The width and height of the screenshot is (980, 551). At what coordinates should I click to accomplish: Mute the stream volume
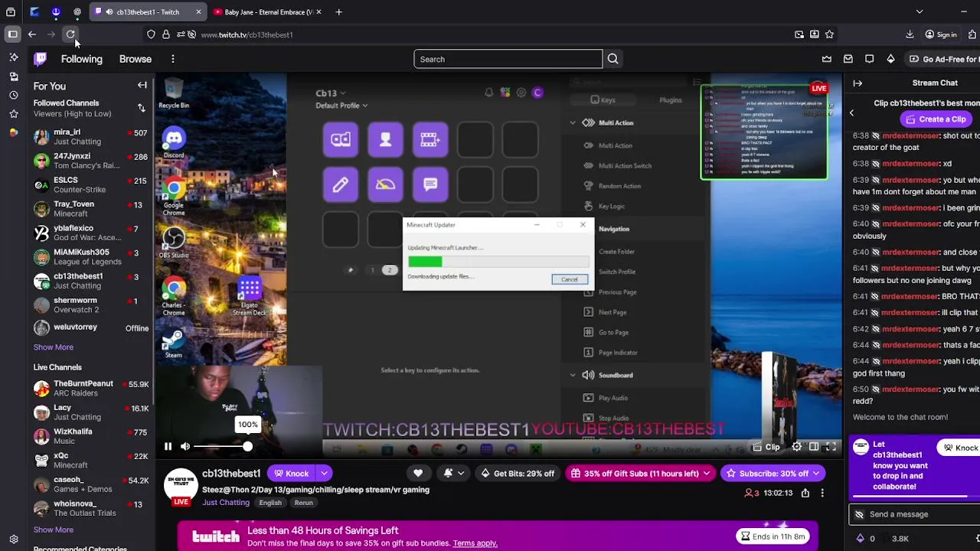pyautogui.click(x=185, y=447)
